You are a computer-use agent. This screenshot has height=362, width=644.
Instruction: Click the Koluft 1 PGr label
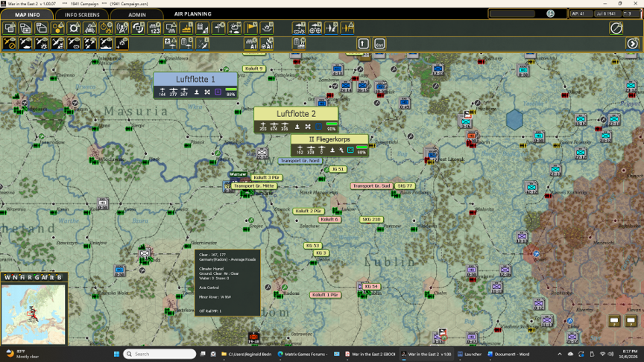point(325,295)
